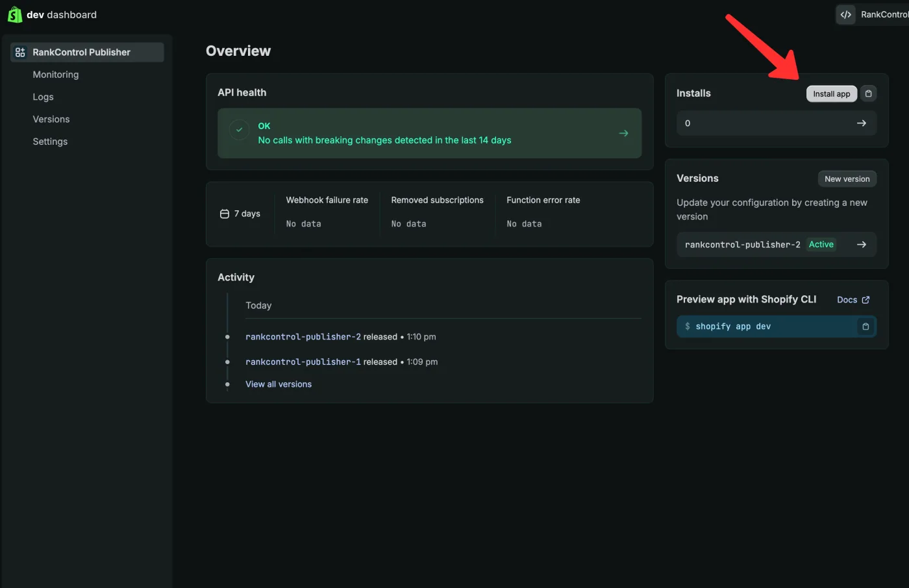909x588 pixels.
Task: Open the API health OK banner
Action: tap(430, 133)
